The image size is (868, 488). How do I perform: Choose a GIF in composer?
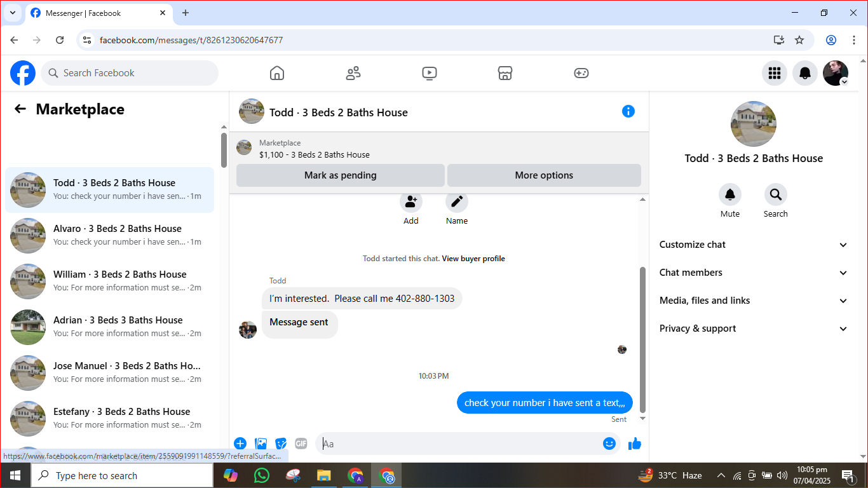[x=301, y=444]
